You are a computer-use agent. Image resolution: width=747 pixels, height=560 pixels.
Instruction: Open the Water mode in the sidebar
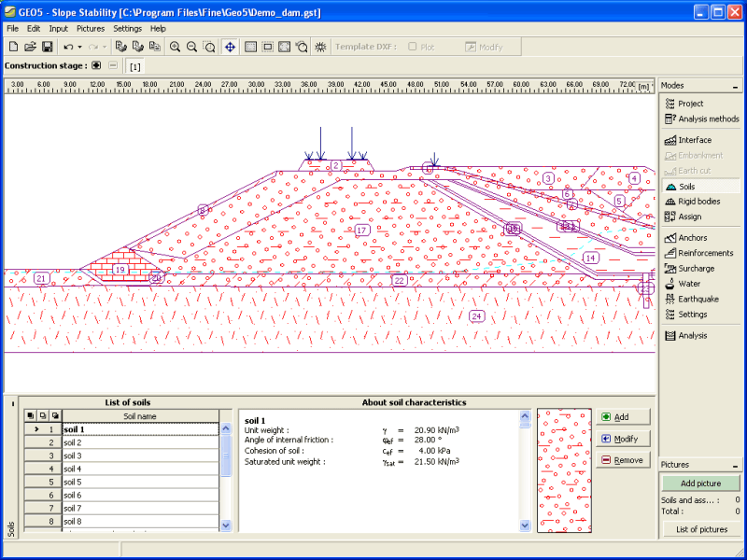(690, 283)
